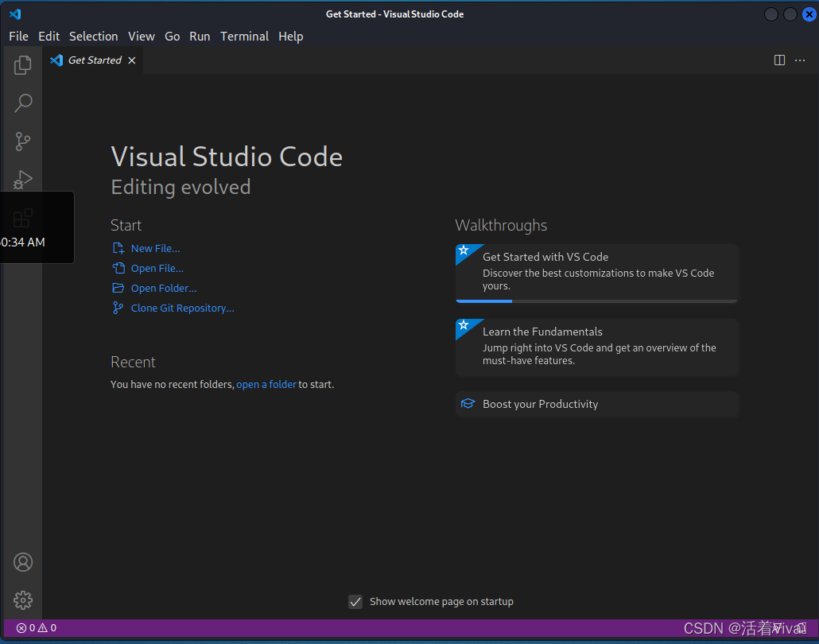
Task: Click the New File... link
Action: pyautogui.click(x=155, y=249)
